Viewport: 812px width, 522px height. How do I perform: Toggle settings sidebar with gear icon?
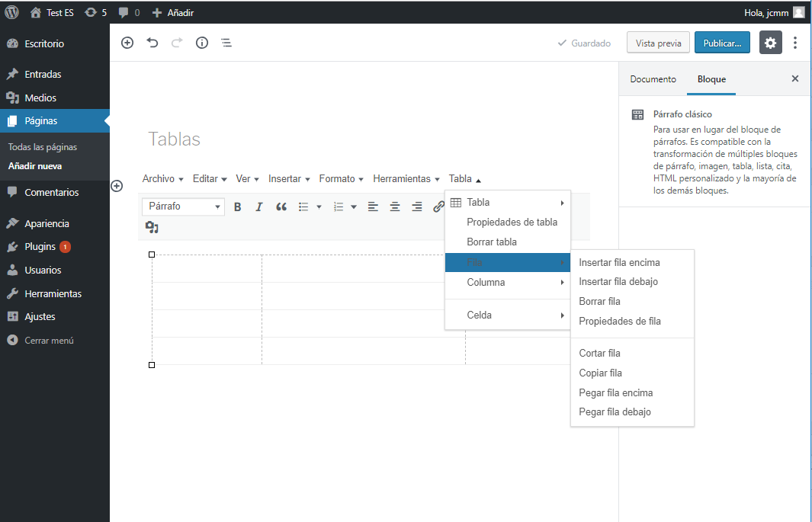coord(770,43)
